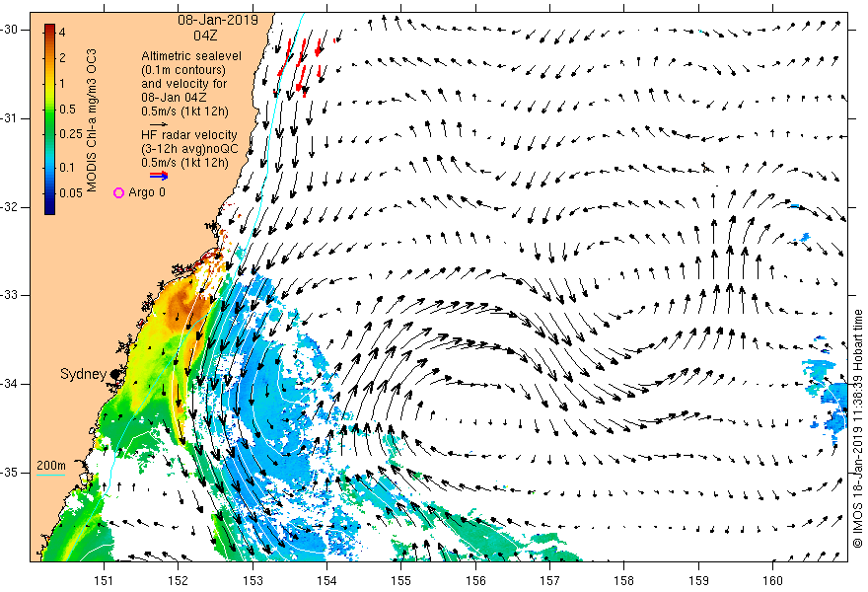Viewport: 868px width, 592px height.
Task: Click longitude label 157 on axis
Action: pos(549,580)
